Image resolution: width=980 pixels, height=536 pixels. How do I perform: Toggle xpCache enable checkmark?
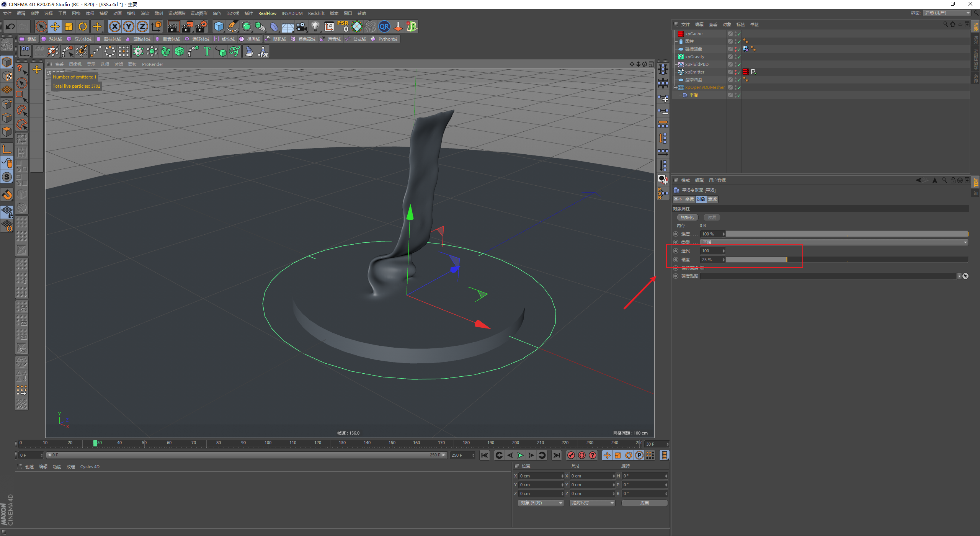click(x=739, y=34)
